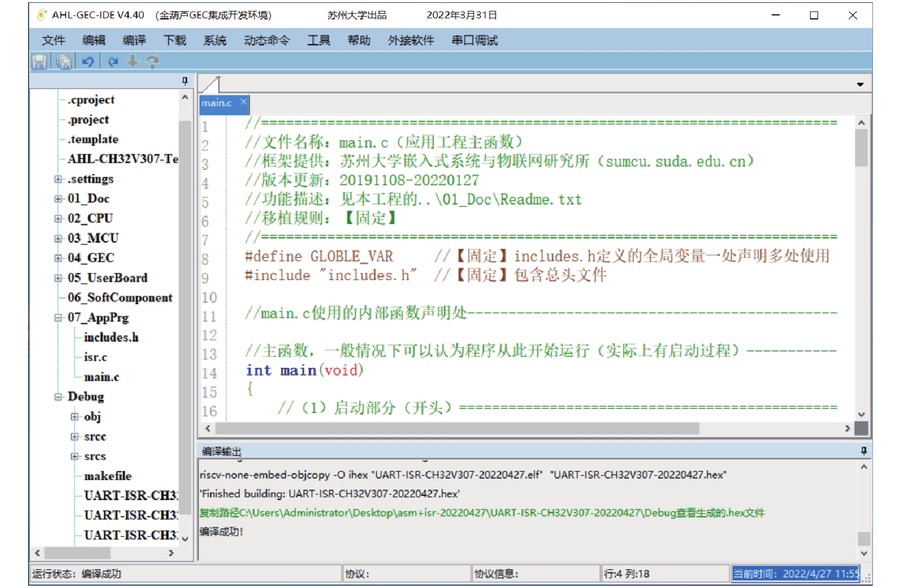Viewport: 901px width, 588px height.
Task: Select .template file in the tree
Action: [93, 139]
